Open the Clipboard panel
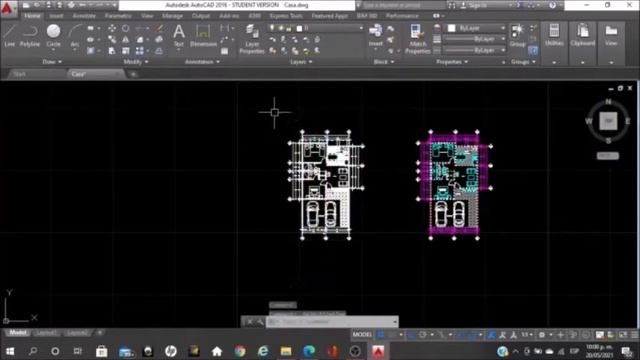 click(582, 35)
